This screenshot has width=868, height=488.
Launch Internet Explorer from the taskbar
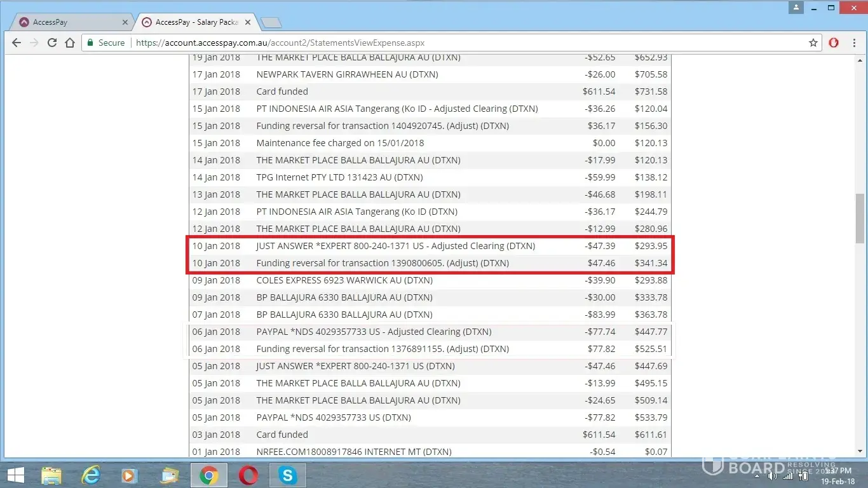pos(92,475)
